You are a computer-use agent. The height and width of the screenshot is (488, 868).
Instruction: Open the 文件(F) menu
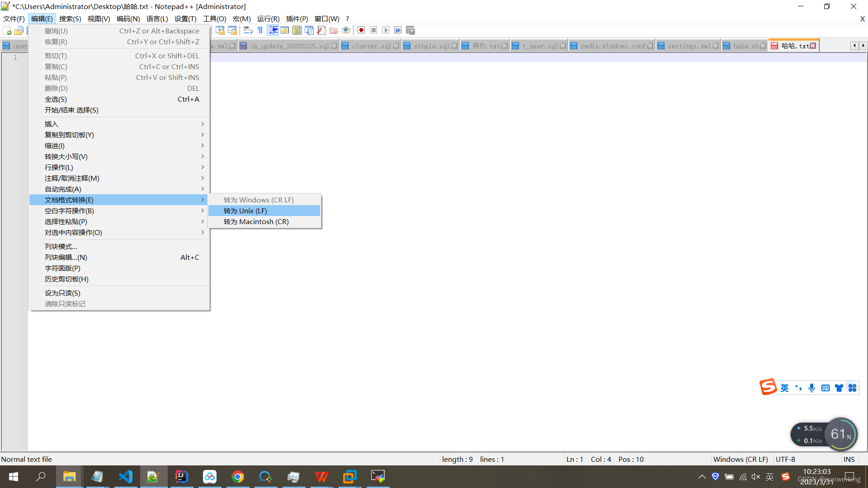14,19
